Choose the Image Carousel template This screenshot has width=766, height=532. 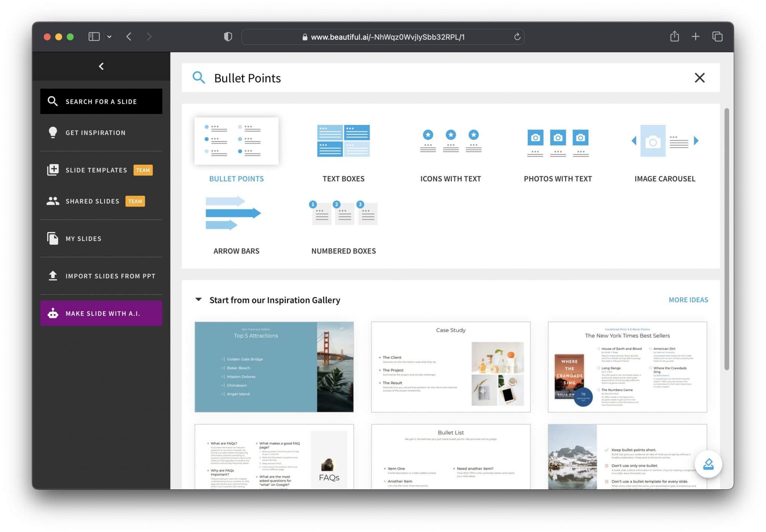pyautogui.click(x=665, y=141)
